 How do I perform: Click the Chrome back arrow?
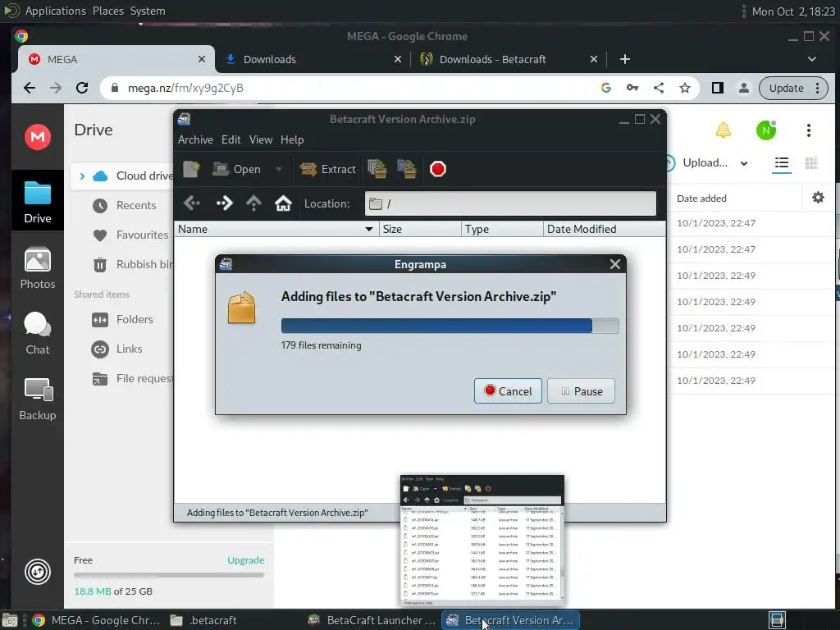[30, 88]
